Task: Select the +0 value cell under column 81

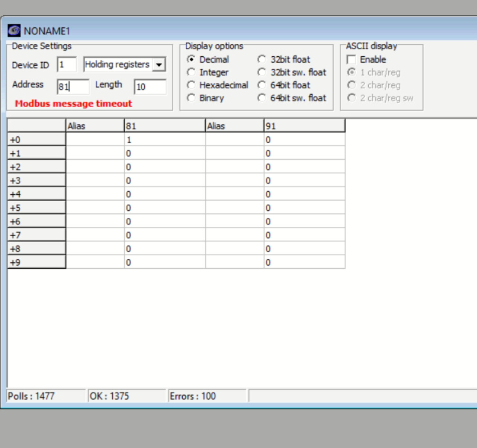Action: click(165, 140)
